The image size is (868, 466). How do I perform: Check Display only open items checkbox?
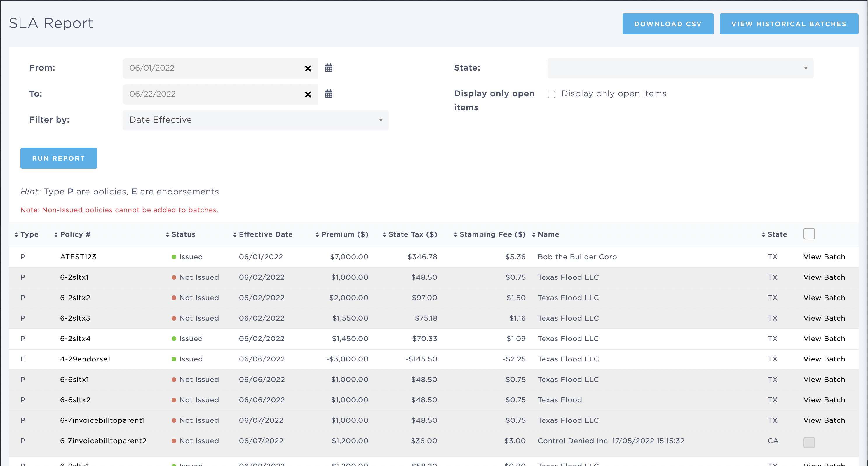point(551,94)
